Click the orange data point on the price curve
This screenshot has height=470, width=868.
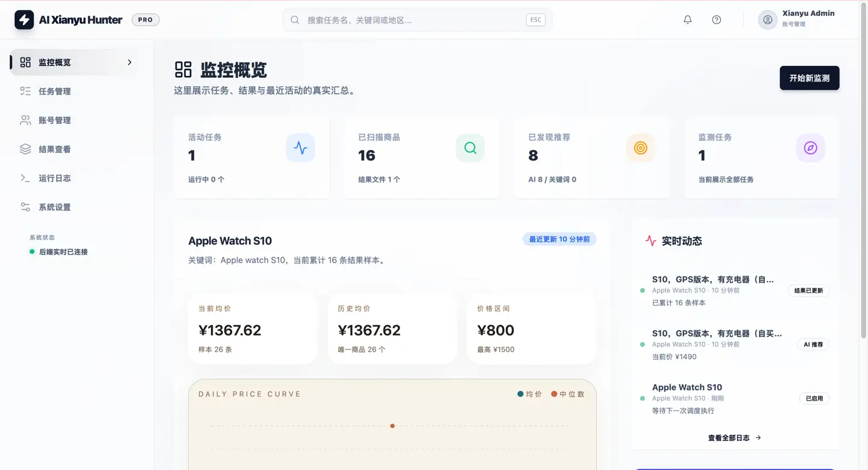(x=392, y=425)
